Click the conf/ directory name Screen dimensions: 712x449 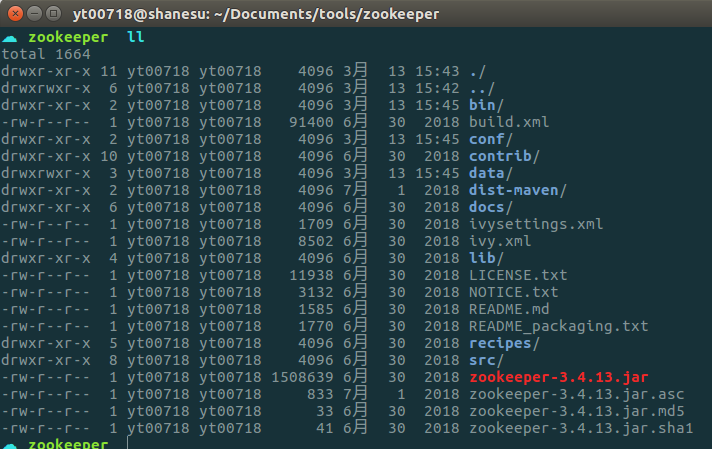tap(491, 139)
